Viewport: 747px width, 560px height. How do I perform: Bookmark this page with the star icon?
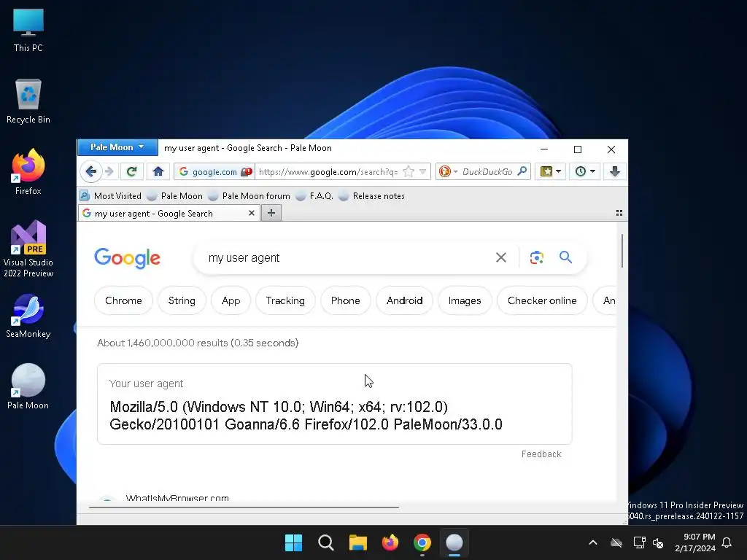409,171
